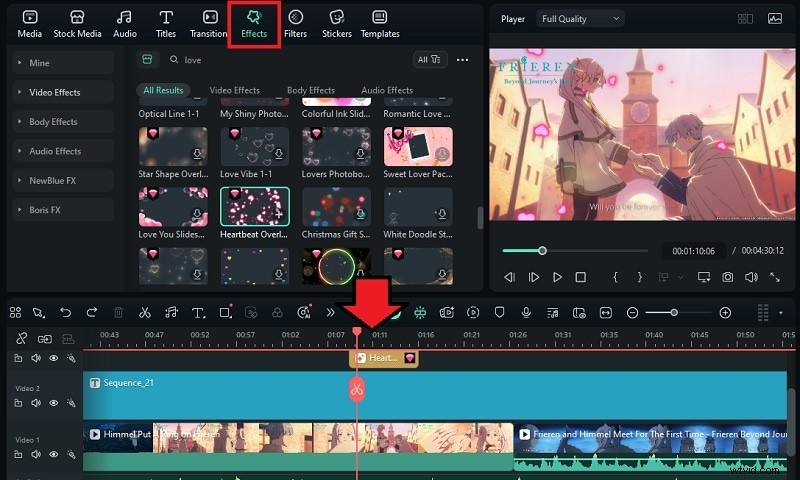
Task: Open the effects panel more options menu
Action: coord(462,60)
